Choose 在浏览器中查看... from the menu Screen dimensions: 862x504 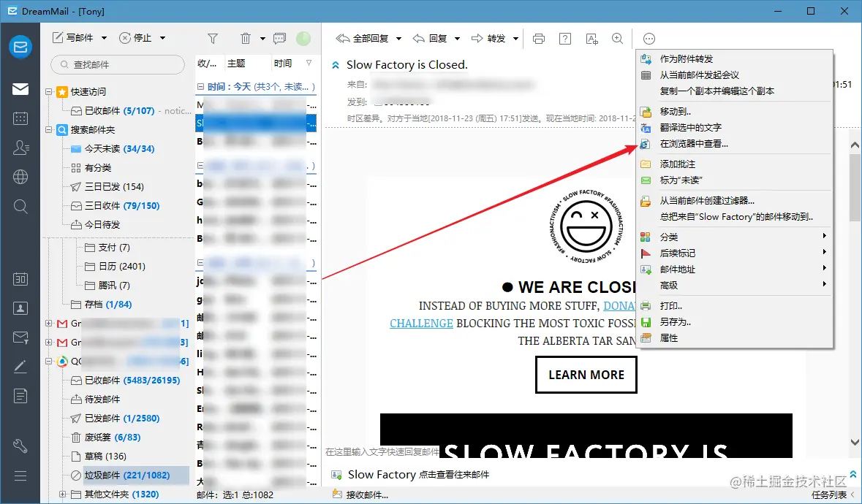(x=735, y=144)
